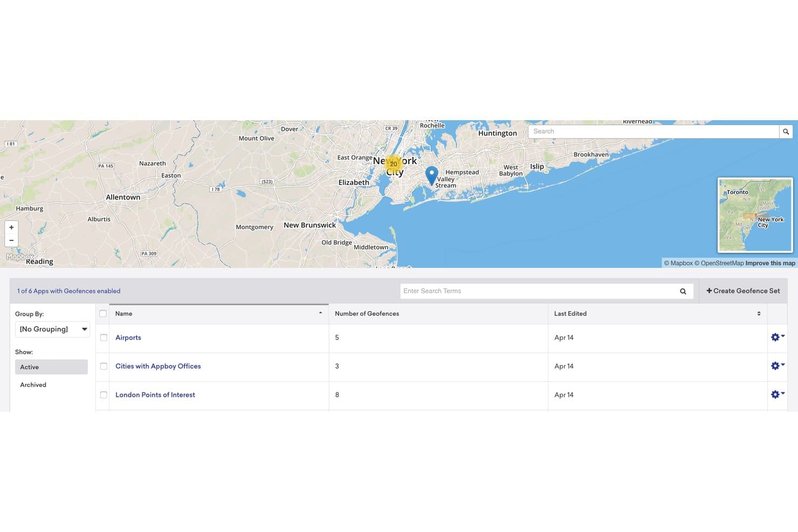Screen dimensions: 798x532
Task: Open the Group By dropdown
Action: pos(52,329)
